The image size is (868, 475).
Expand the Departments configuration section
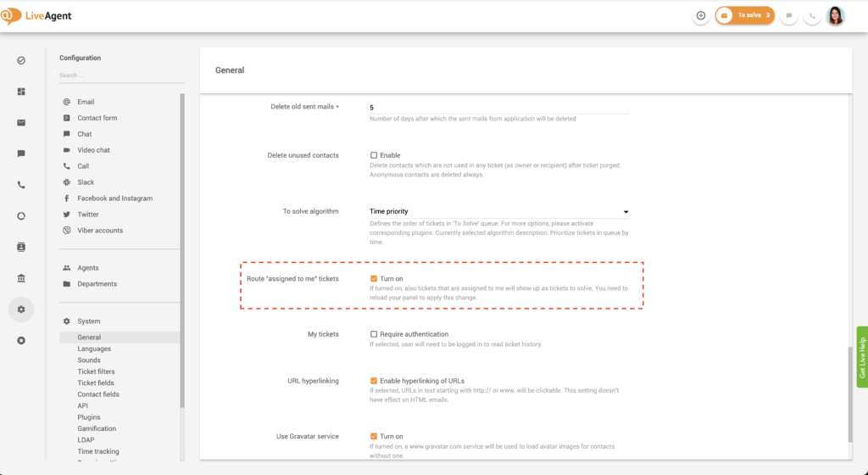[97, 284]
